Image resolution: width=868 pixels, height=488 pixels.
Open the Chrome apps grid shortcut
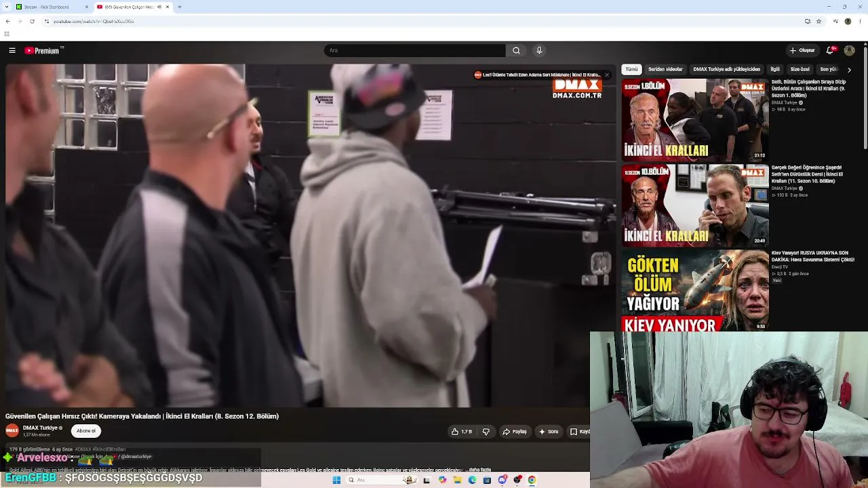(x=7, y=34)
